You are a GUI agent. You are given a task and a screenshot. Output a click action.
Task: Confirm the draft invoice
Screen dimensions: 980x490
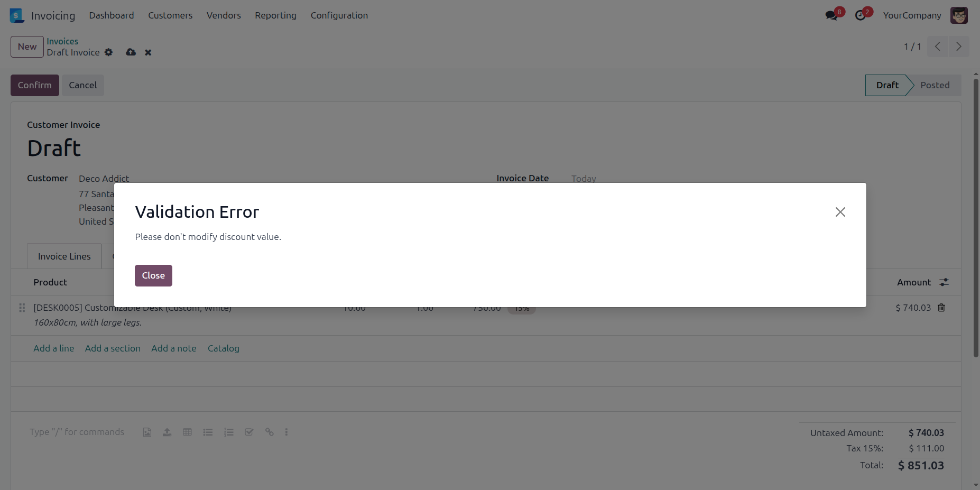35,85
